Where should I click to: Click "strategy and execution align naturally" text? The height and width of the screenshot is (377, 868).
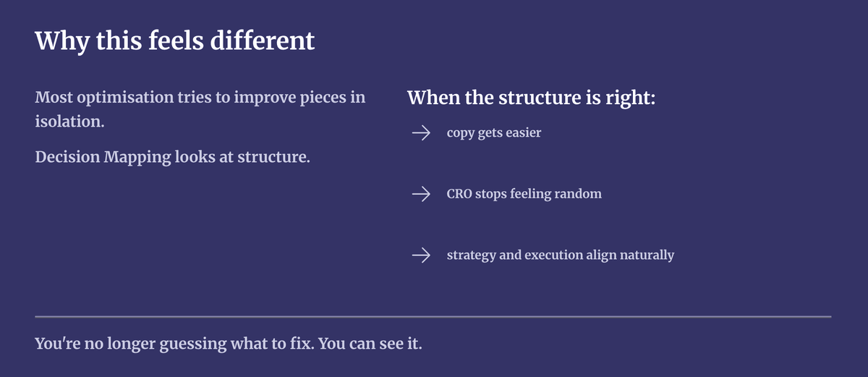(560, 255)
